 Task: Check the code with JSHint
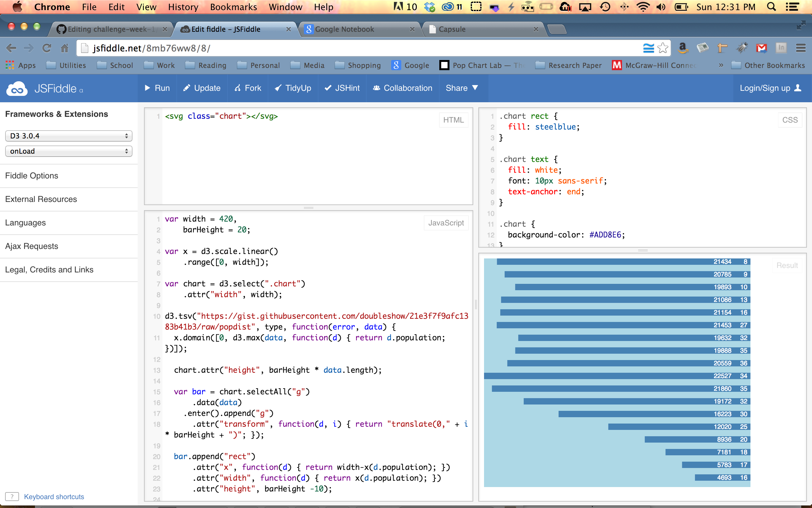pos(342,88)
